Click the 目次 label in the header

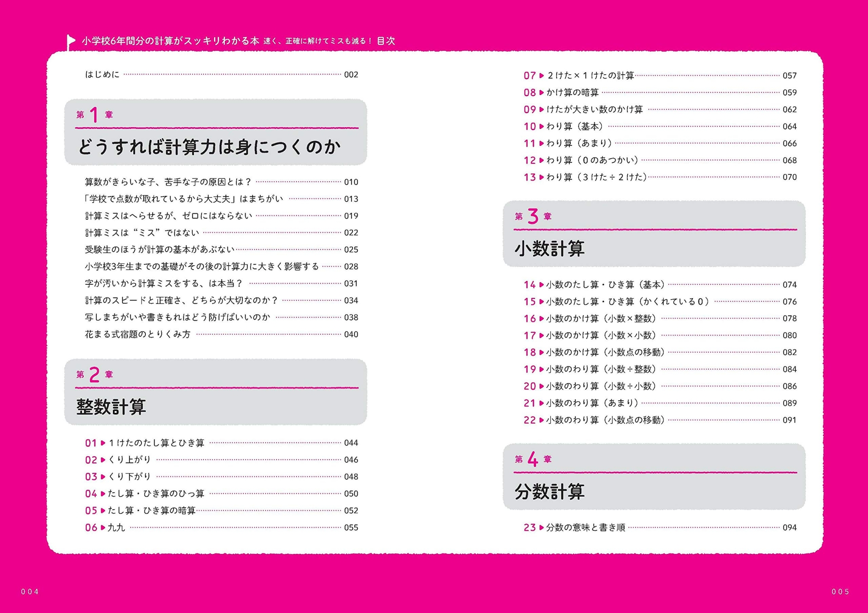[386, 41]
